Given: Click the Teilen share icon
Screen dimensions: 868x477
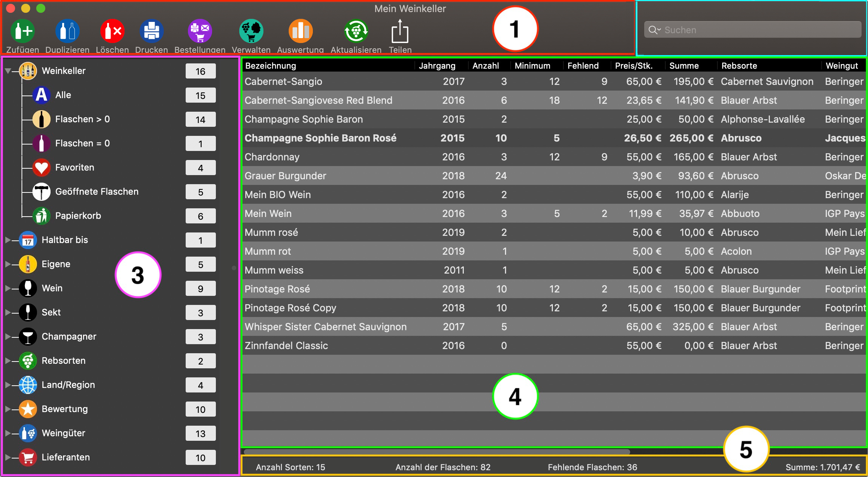Looking at the screenshot, I should (x=400, y=31).
